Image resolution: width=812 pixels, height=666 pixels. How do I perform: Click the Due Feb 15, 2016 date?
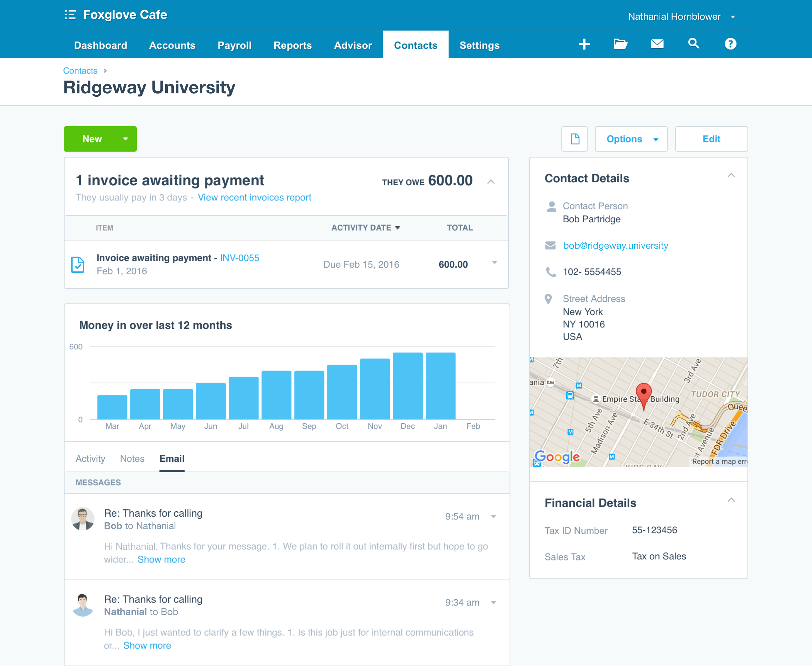pos(361,265)
